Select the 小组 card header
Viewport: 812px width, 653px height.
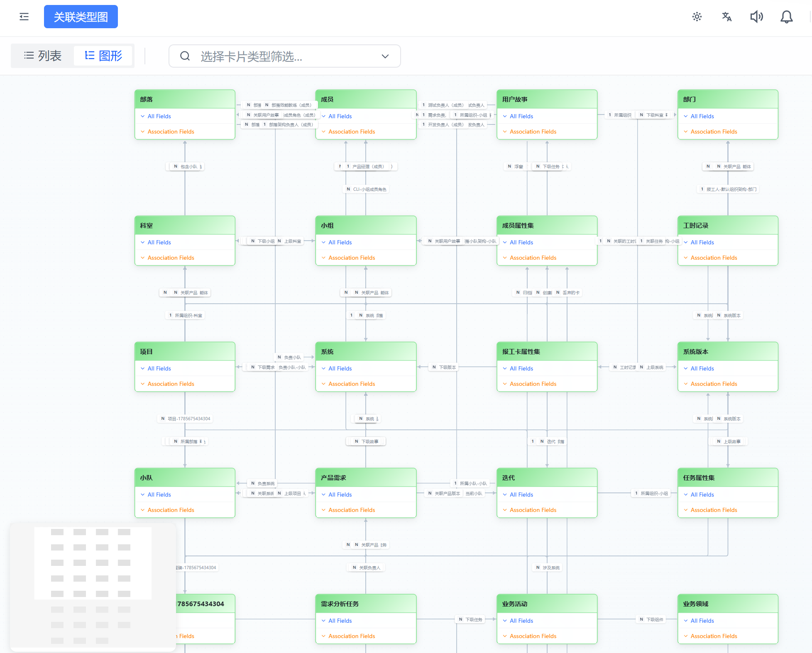click(x=366, y=226)
